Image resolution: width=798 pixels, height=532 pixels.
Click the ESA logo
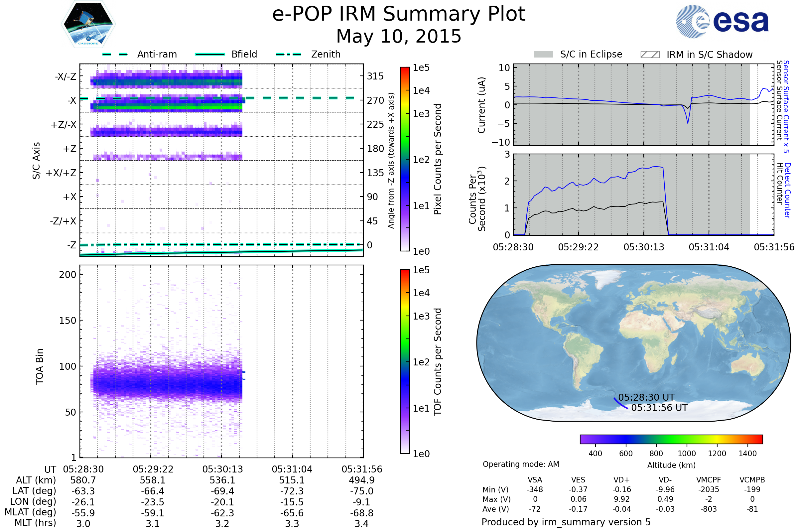click(722, 22)
